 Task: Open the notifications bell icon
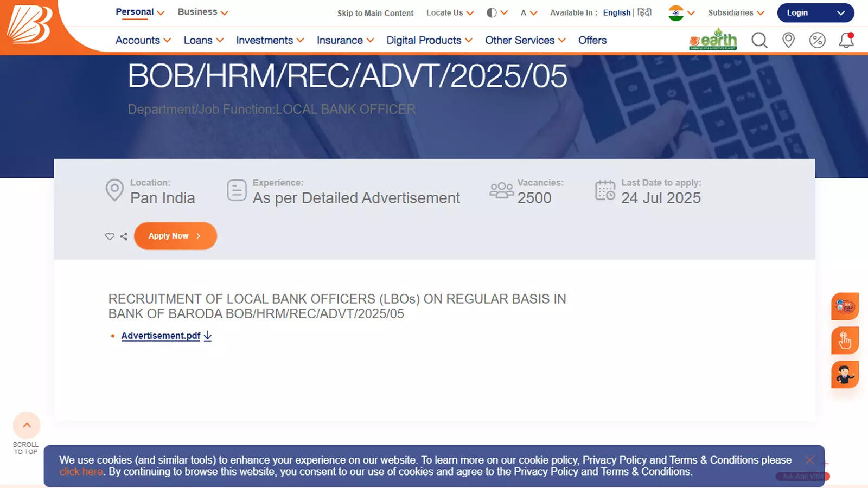(846, 40)
